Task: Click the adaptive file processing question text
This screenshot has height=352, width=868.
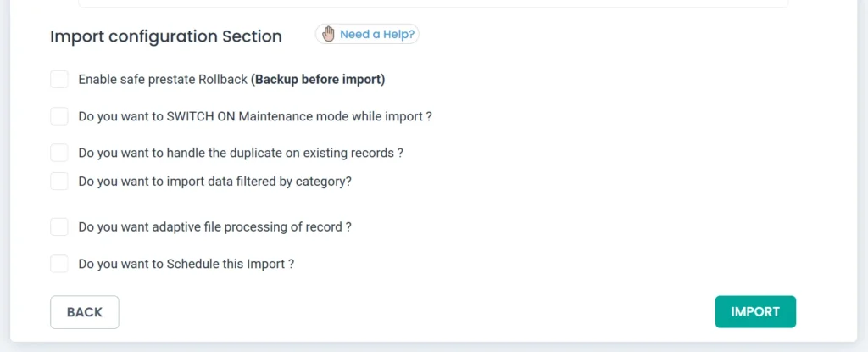Action: pos(214,227)
